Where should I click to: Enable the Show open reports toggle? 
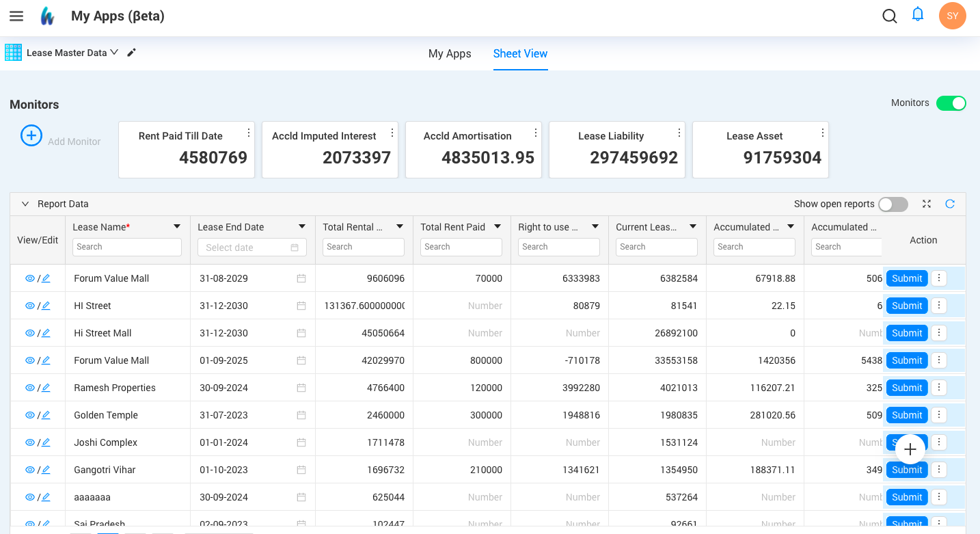pos(893,204)
